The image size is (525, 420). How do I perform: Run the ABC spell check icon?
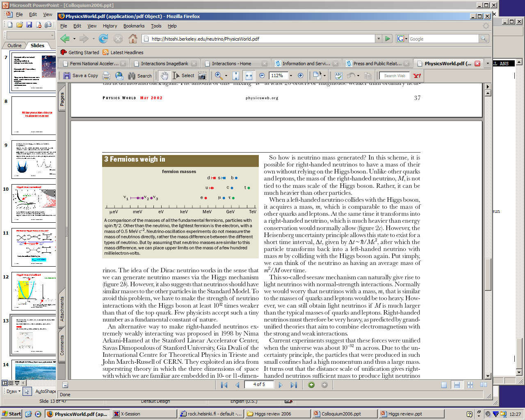338,75
